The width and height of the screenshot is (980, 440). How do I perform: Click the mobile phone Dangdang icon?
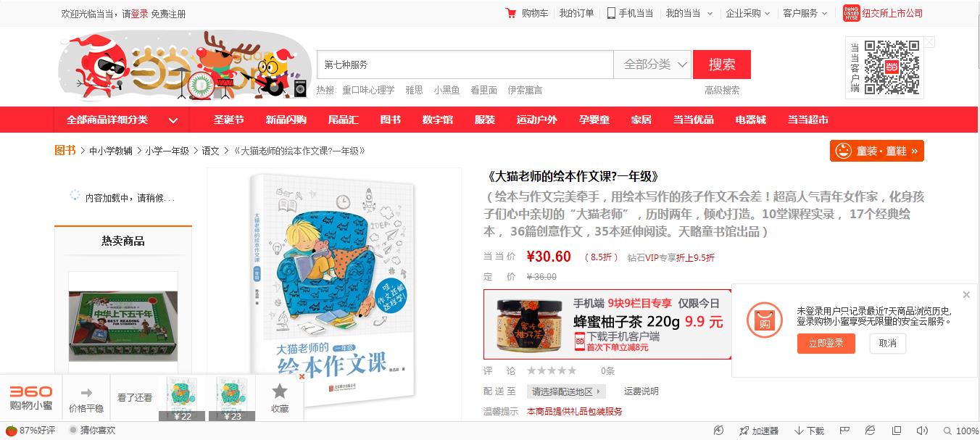(611, 13)
